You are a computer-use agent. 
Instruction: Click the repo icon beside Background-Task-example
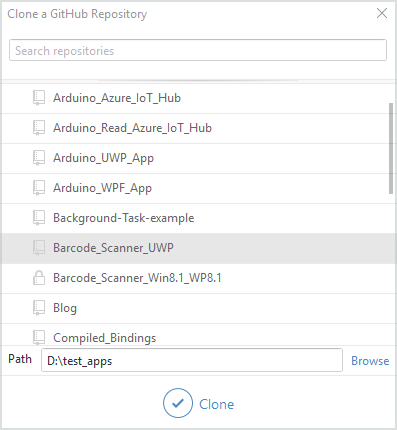click(x=39, y=218)
